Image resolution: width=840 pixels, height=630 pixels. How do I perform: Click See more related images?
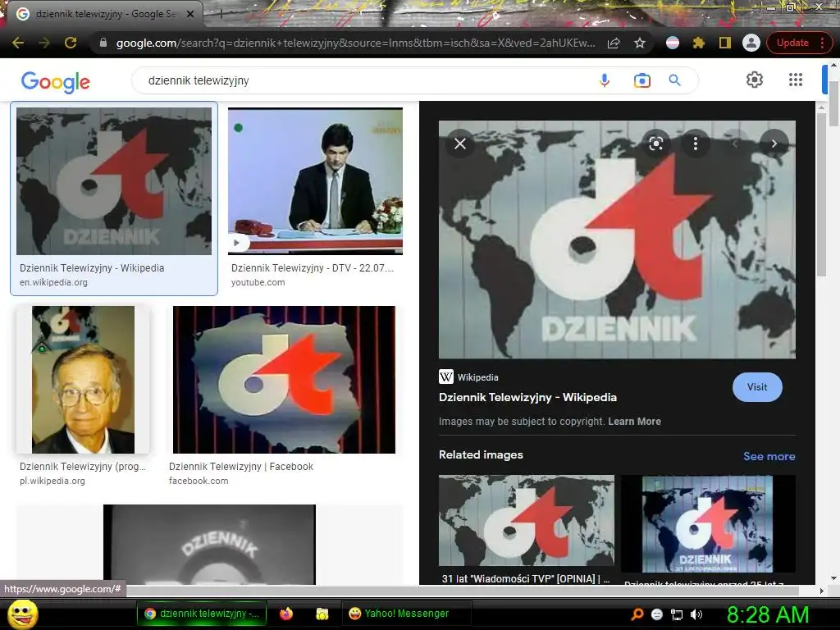coord(769,456)
